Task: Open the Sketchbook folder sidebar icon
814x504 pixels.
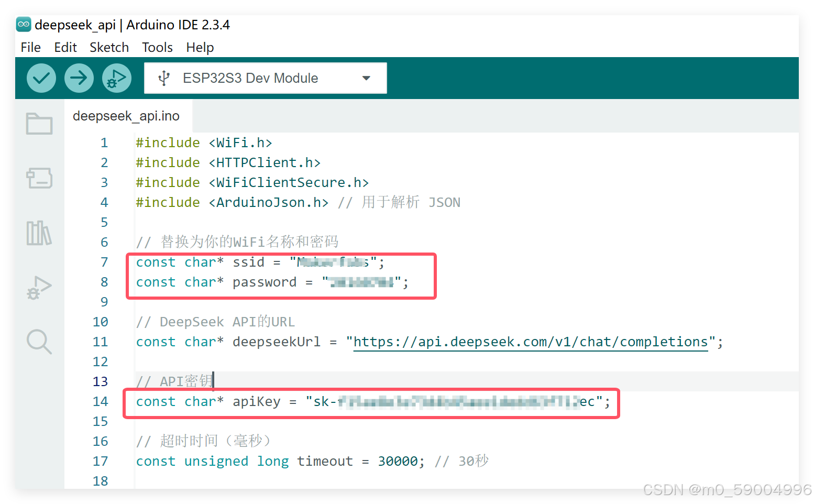Action: click(x=39, y=124)
